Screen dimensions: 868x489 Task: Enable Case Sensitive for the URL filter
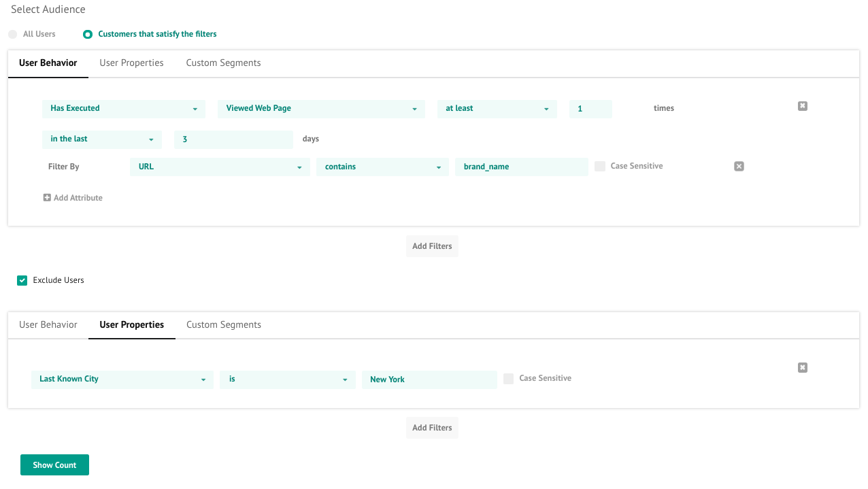click(600, 166)
